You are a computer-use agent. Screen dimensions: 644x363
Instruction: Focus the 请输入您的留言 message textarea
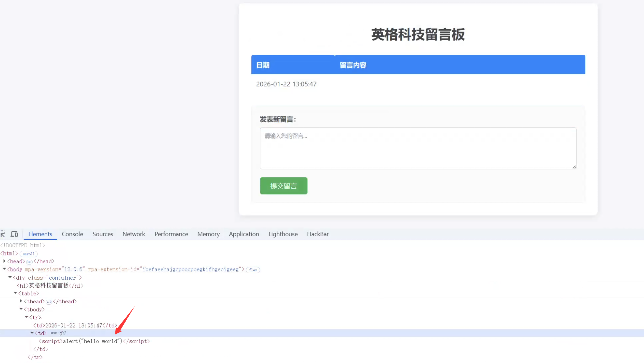coord(418,148)
